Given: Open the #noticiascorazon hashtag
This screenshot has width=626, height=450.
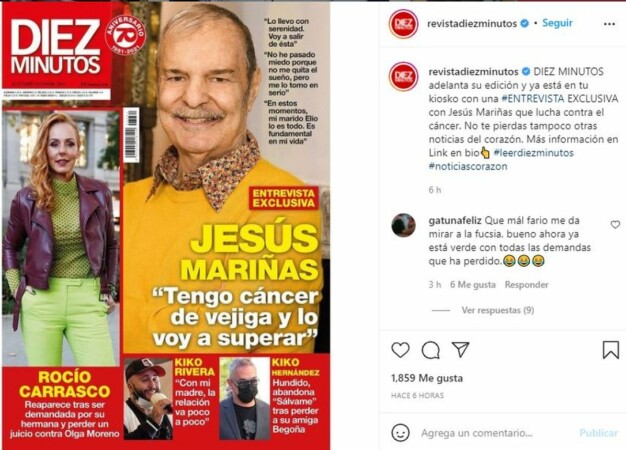Looking at the screenshot, I should [x=468, y=166].
